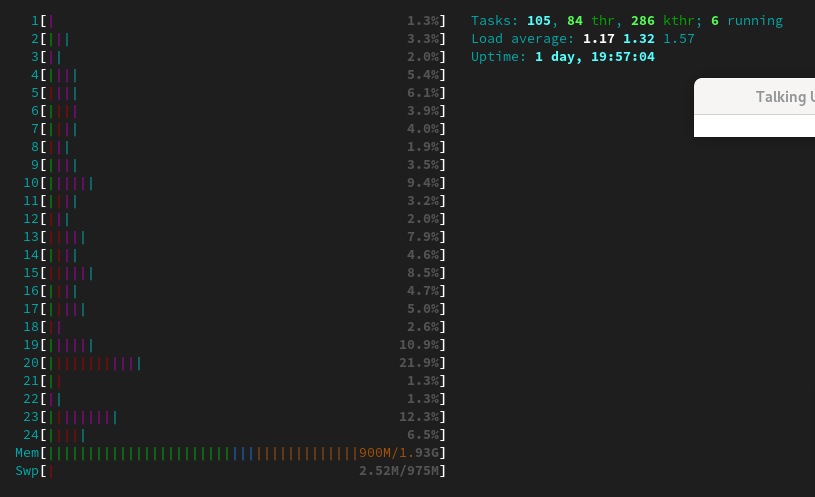Image resolution: width=815 pixels, height=497 pixels.
Task: Select the CPU 1 meter row
Action: (240, 21)
